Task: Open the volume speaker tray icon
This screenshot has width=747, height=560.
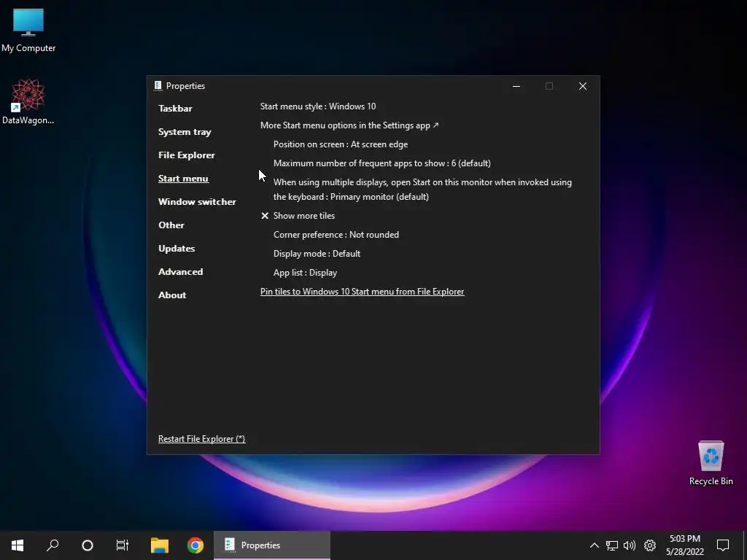Action: (630, 545)
